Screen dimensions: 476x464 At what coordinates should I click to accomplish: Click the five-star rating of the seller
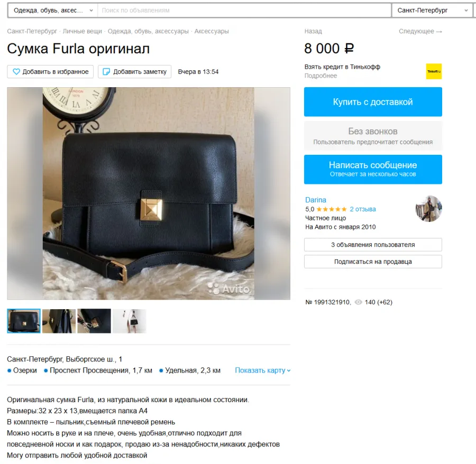[x=331, y=209]
